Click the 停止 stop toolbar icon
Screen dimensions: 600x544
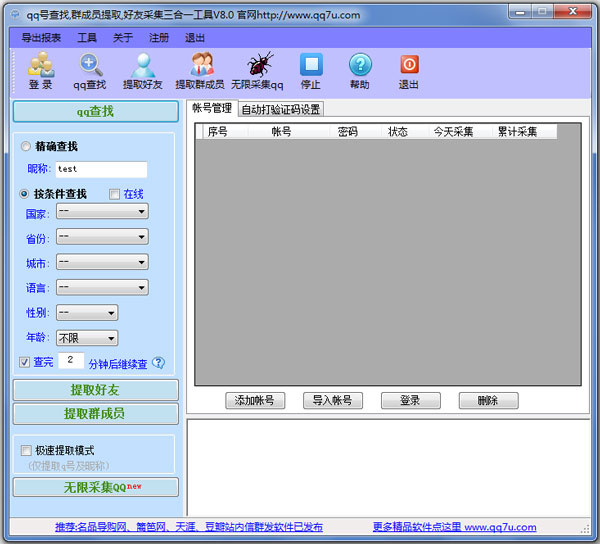[310, 71]
